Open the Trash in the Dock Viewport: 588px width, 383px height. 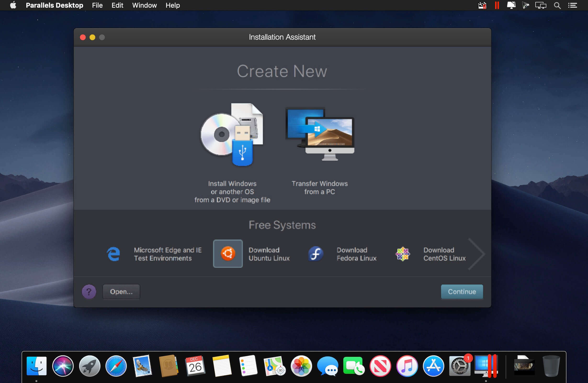[x=551, y=366]
